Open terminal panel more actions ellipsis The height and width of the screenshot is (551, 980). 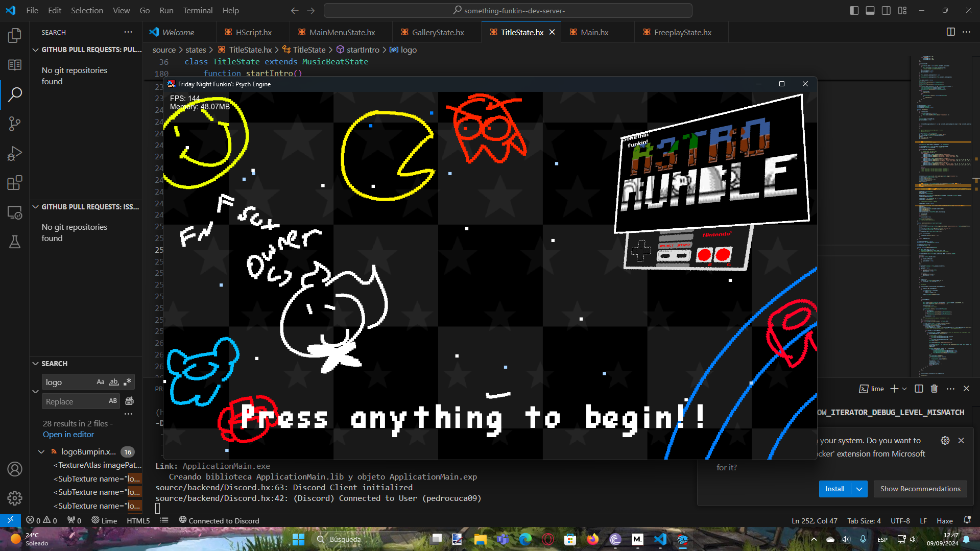(x=950, y=389)
